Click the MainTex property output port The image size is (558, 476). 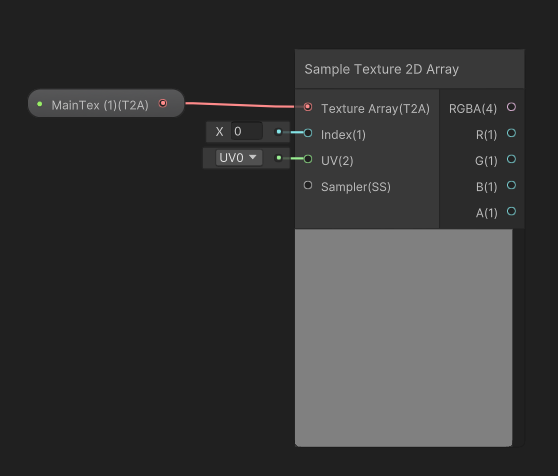[163, 104]
